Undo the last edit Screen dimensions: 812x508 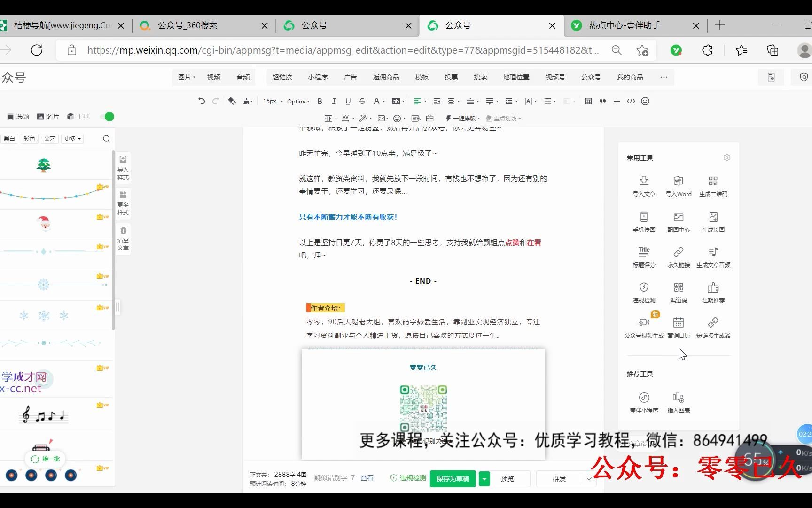[202, 101]
